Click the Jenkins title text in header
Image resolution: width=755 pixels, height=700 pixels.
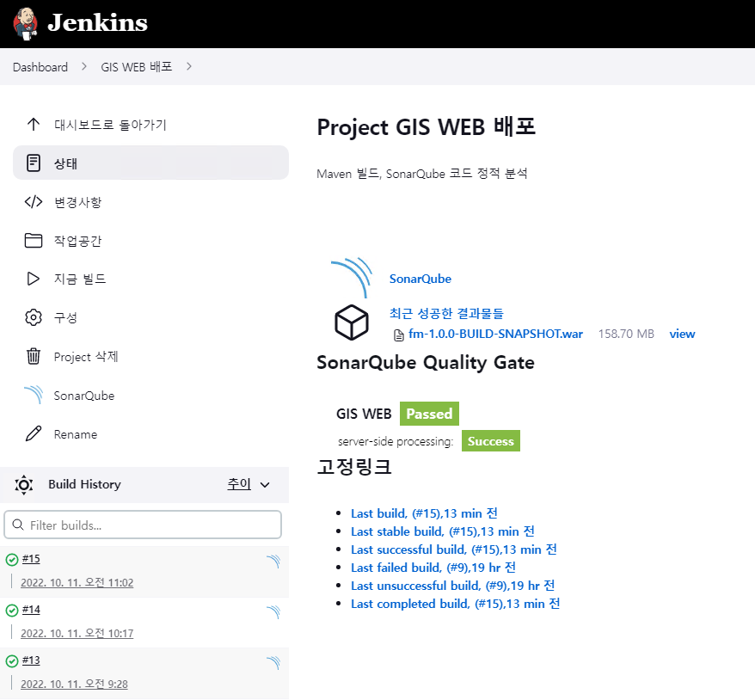pos(97,22)
